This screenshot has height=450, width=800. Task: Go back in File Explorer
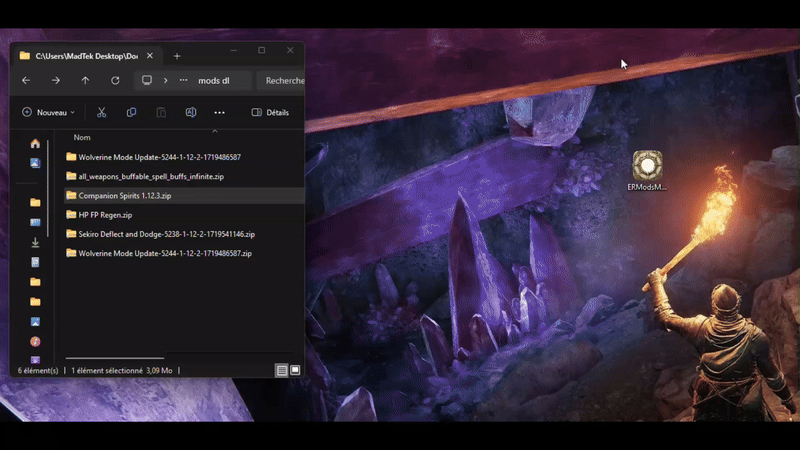26,81
